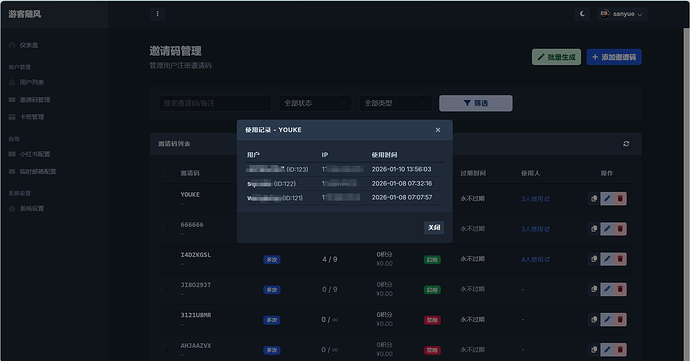Copy the JI8O29JT invite code with the copy icon

pos(594,289)
